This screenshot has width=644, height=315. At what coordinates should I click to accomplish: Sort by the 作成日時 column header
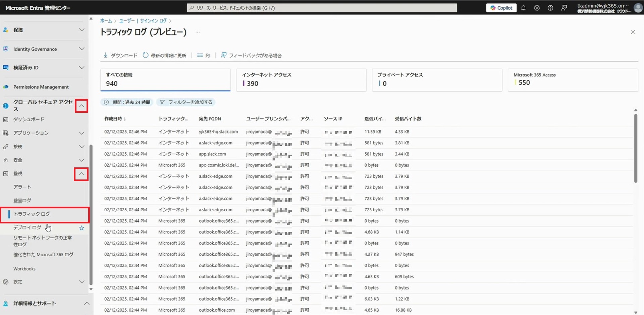pos(115,119)
